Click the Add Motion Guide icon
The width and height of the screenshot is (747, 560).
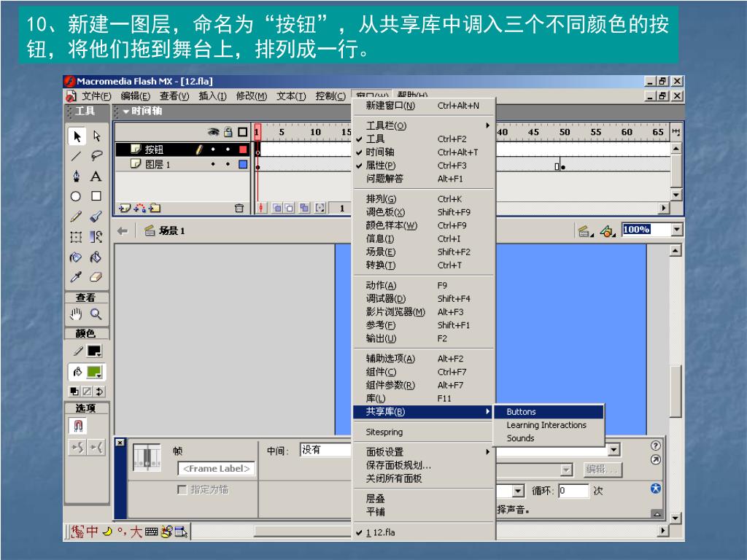pos(140,208)
